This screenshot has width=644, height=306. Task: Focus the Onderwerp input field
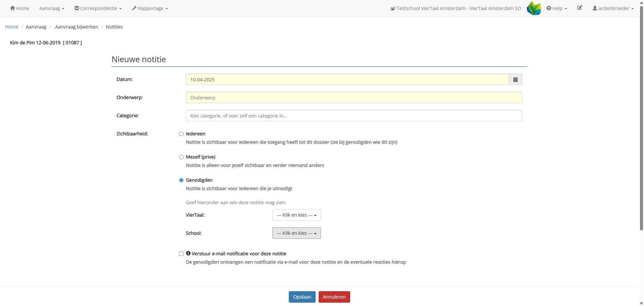click(354, 98)
